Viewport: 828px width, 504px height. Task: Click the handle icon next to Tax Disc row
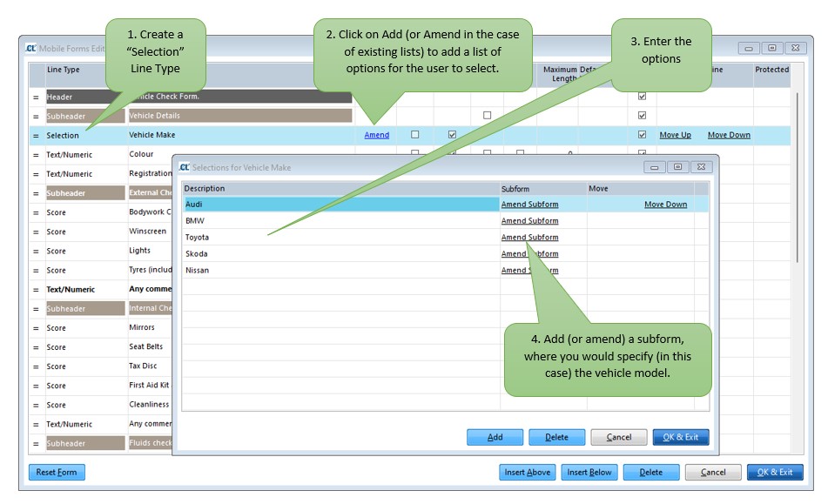35,366
